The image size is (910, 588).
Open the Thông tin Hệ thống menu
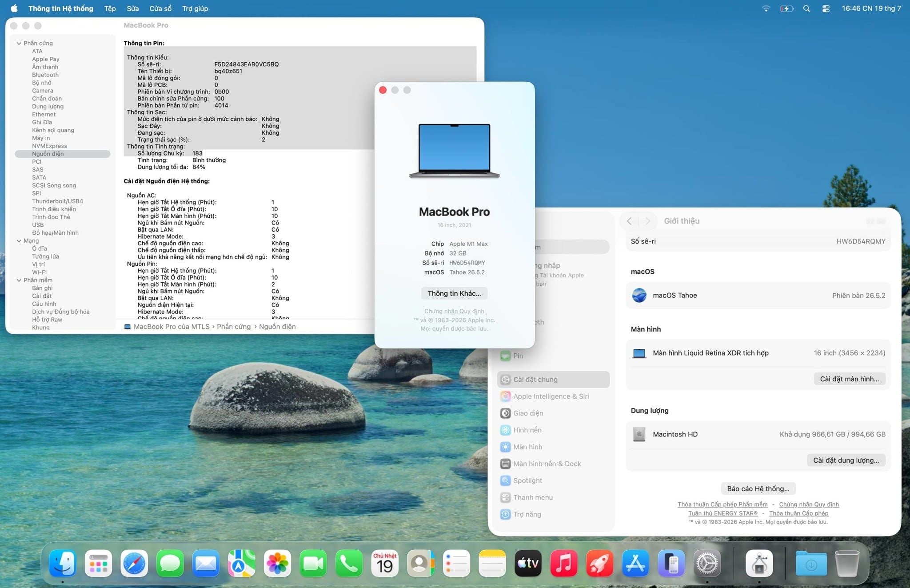61,8
